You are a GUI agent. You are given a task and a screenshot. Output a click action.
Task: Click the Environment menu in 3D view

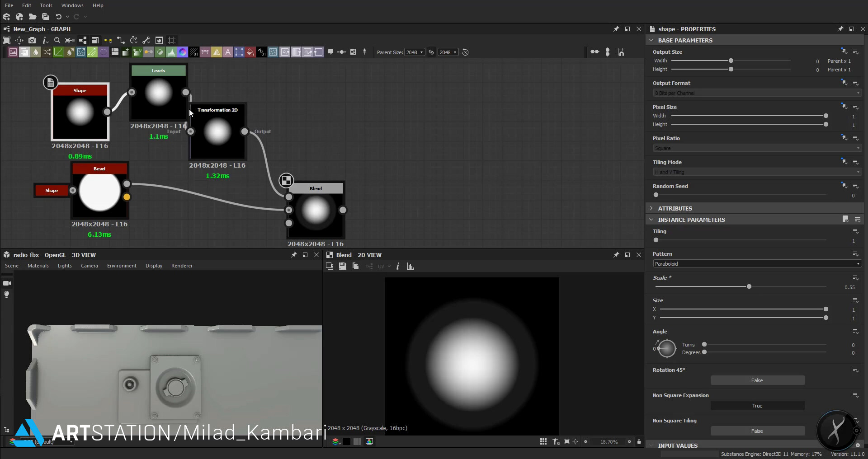click(x=122, y=266)
